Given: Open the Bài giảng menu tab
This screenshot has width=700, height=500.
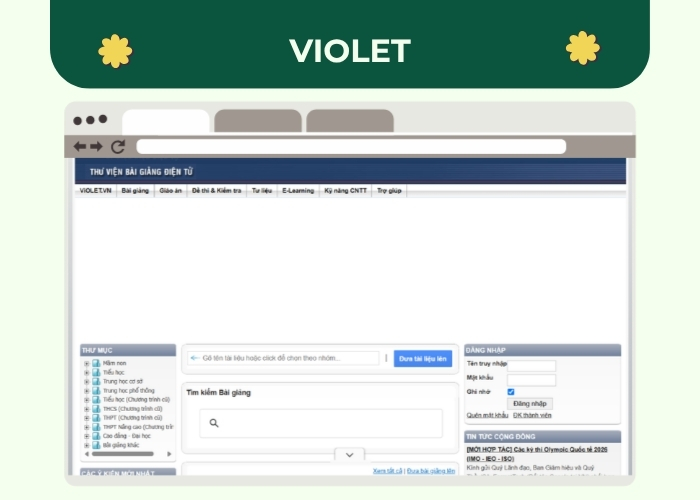Looking at the screenshot, I should tap(135, 191).
